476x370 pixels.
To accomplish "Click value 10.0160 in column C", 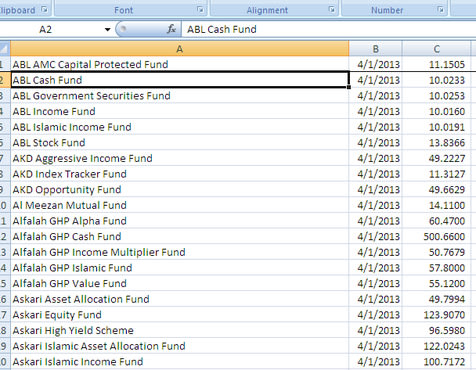I will pyautogui.click(x=437, y=111).
